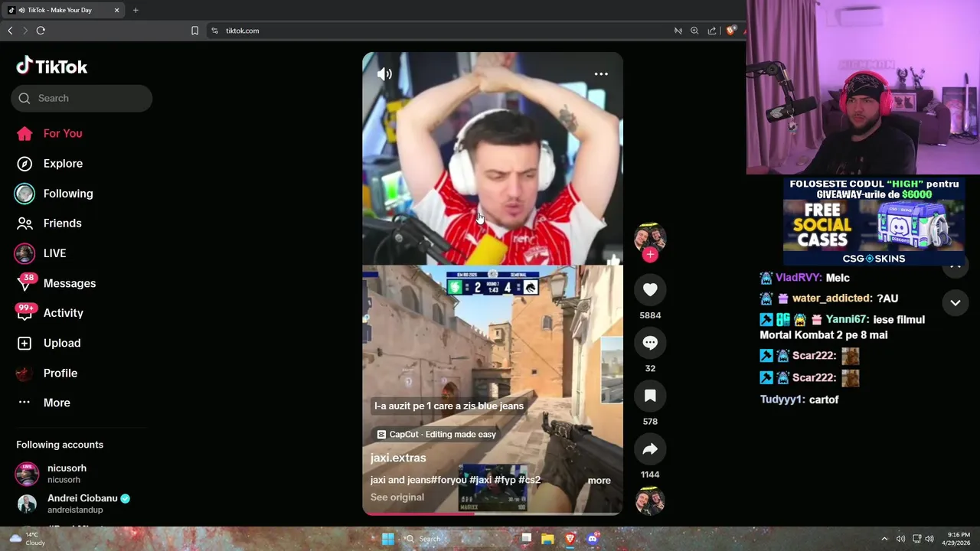Click water_addicted username in chat
Image resolution: width=980 pixels, height=551 pixels.
pyautogui.click(x=832, y=298)
